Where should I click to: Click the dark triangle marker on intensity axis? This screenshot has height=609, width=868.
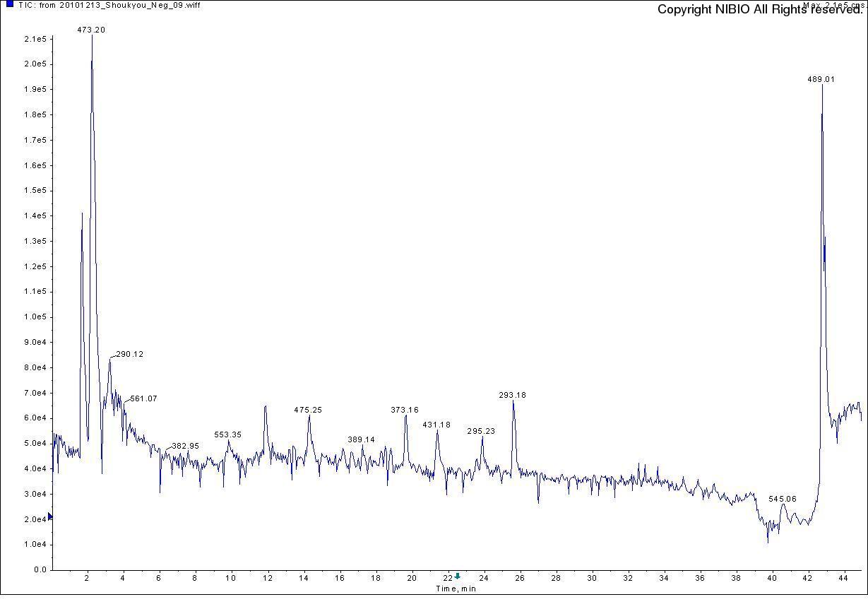49,517
